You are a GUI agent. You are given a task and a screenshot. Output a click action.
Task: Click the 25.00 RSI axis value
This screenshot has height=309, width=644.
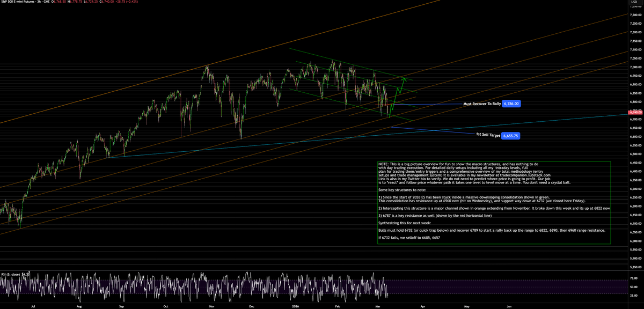coord(633,296)
